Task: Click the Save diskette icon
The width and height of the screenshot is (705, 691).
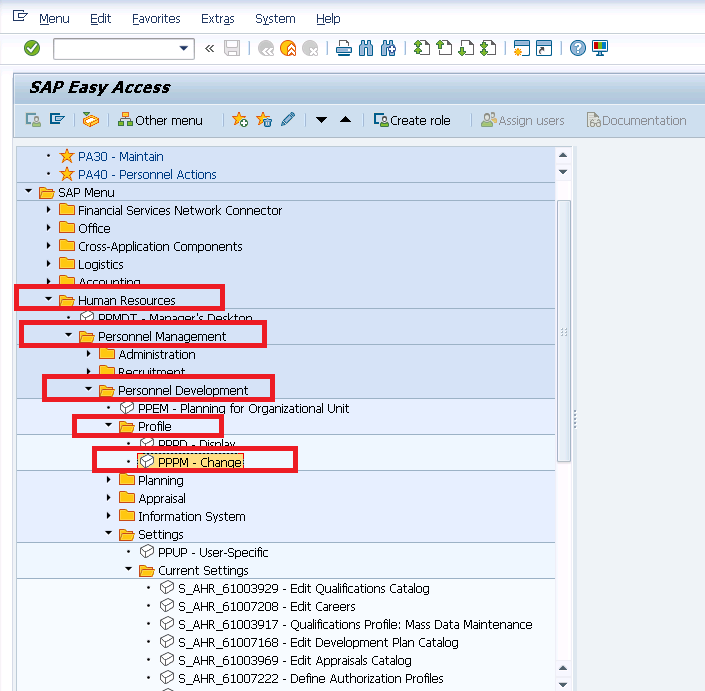Action: pyautogui.click(x=232, y=48)
